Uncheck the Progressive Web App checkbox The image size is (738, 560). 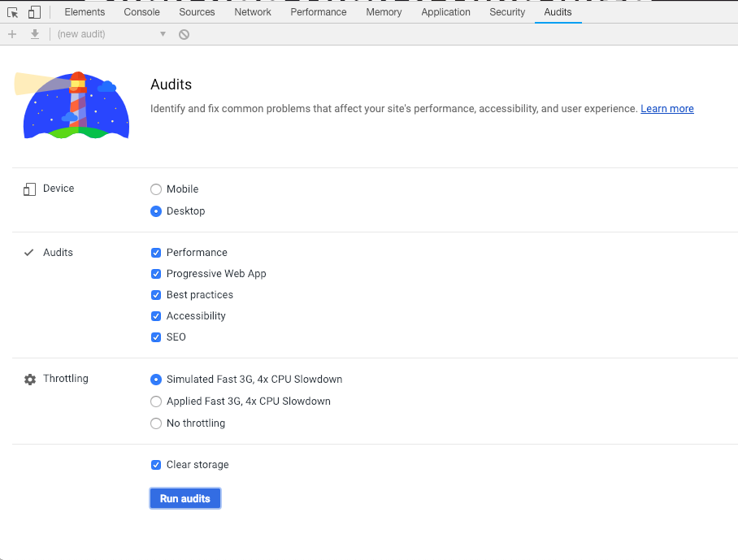coord(156,274)
